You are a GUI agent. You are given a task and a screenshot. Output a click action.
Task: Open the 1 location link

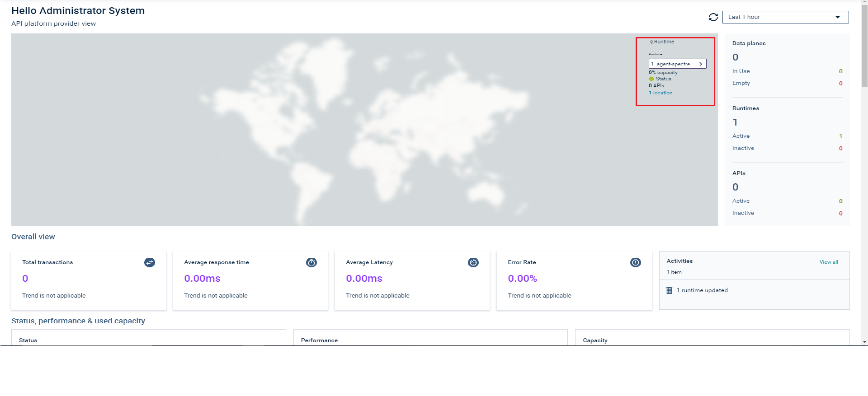[x=660, y=93]
